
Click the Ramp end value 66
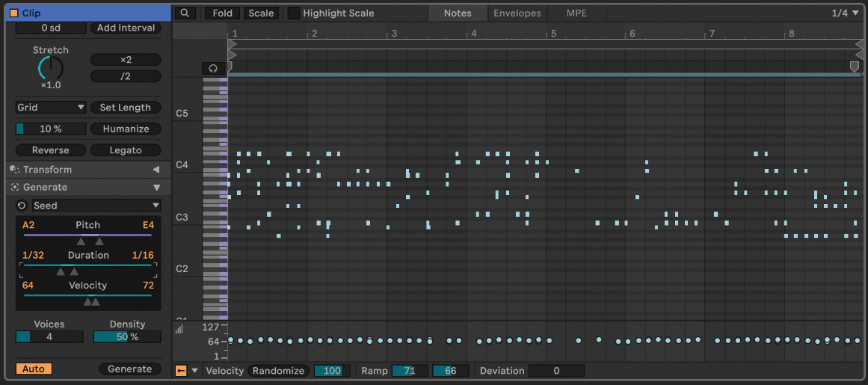[x=451, y=371]
